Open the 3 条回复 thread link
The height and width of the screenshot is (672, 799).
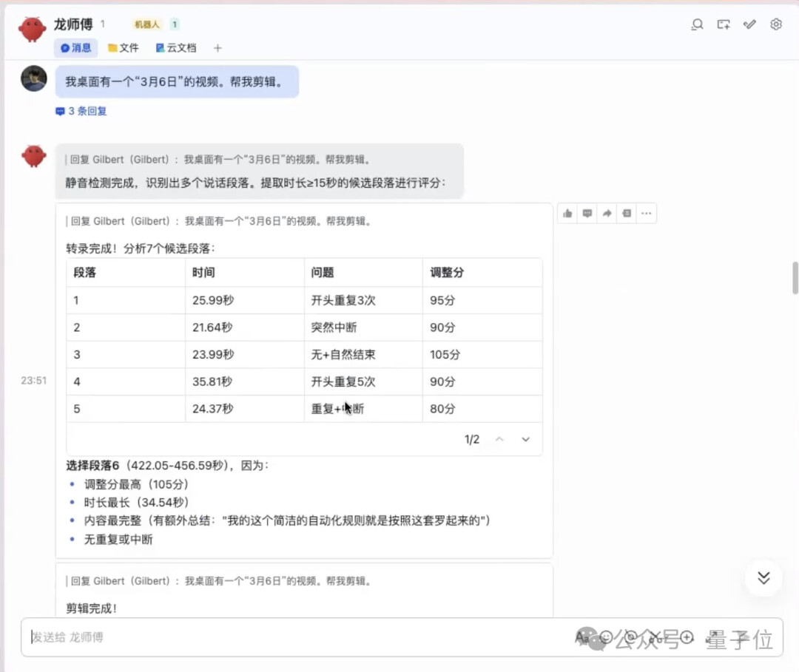[81, 111]
